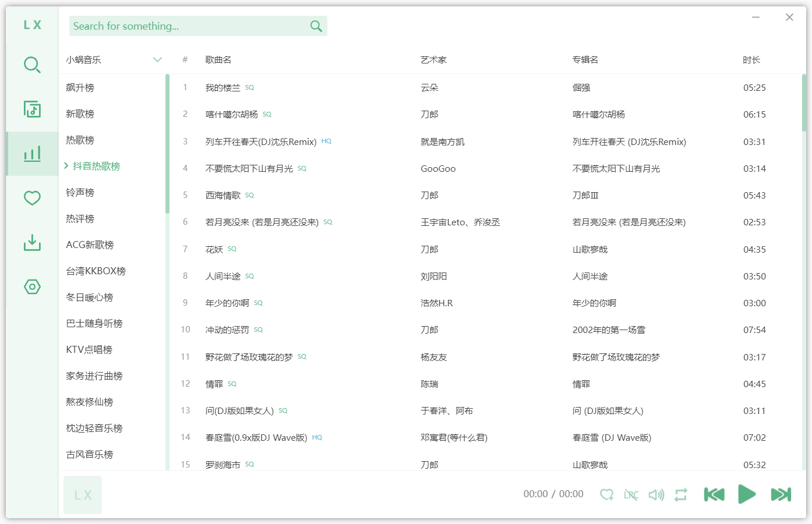Add current song to favorites in player bar

606,494
